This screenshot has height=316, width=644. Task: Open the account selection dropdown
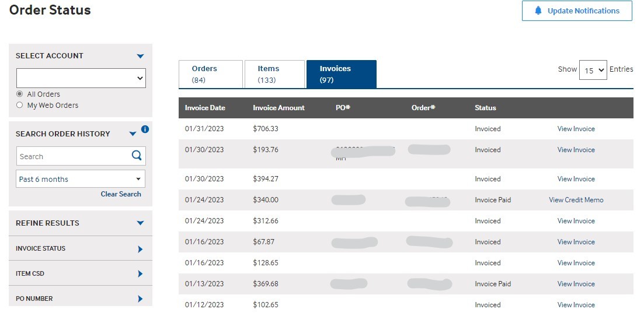[x=81, y=78]
